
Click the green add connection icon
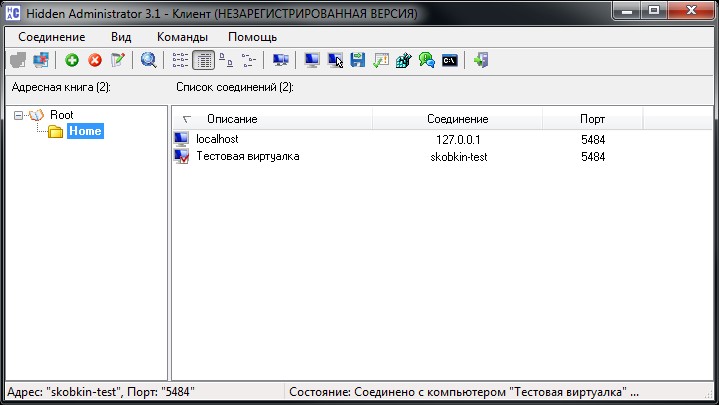pyautogui.click(x=72, y=61)
